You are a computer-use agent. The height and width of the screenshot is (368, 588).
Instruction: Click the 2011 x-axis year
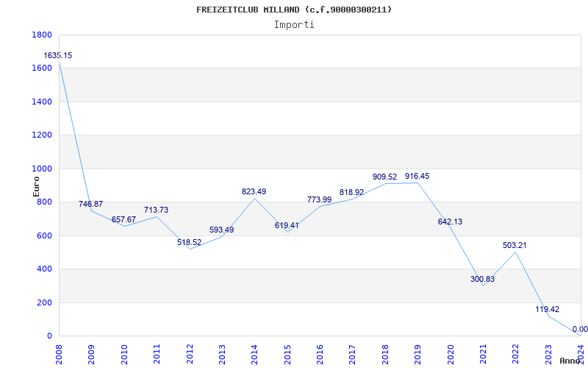(157, 355)
